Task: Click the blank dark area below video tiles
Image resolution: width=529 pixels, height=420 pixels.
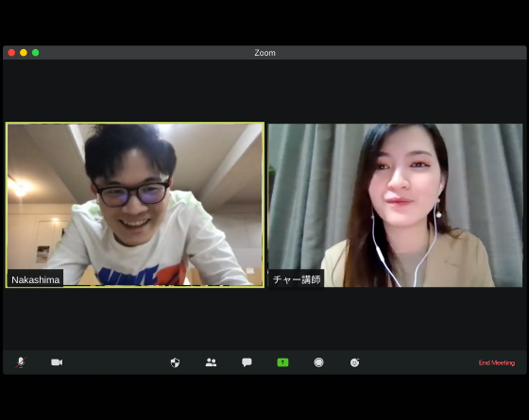Action: tap(264, 319)
